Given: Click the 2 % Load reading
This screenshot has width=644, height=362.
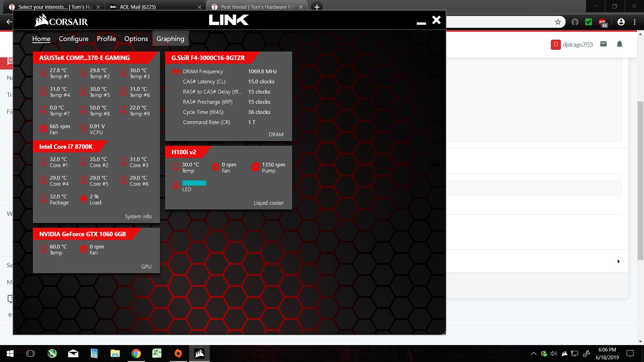Looking at the screenshot, I should pos(94,197).
